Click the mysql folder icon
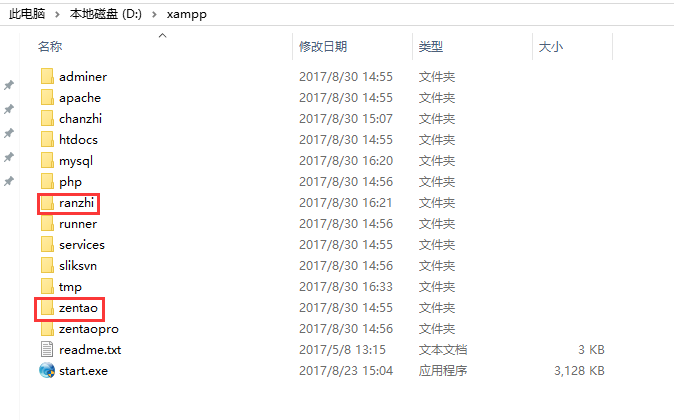The width and height of the screenshot is (674, 420). point(47,160)
